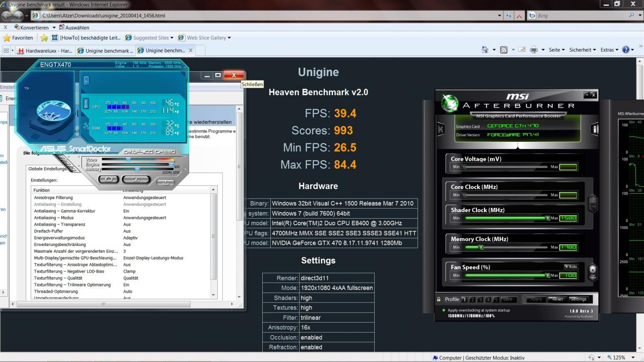Click the Read Mail envelope icon
This screenshot has height=362, width=644.
(522, 50)
